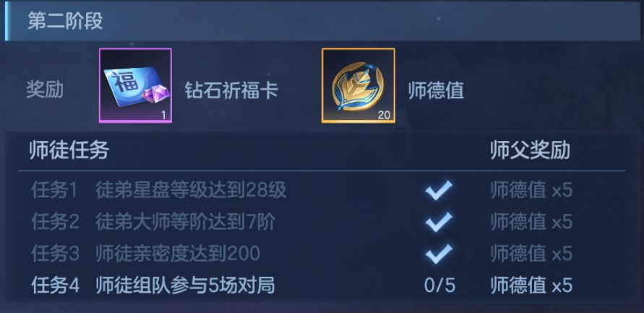Click the 福 character on the card
The width and height of the screenshot is (644, 313).
click(x=121, y=82)
